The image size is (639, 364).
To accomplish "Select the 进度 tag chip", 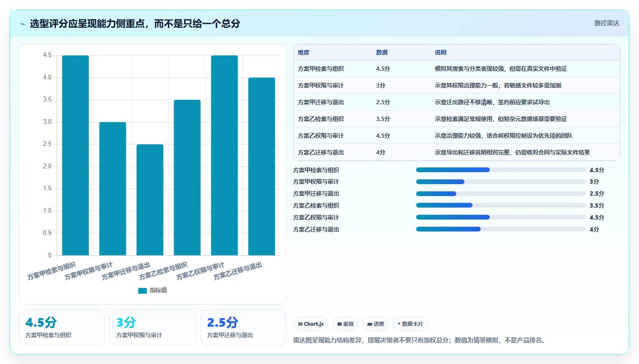I will 375,324.
